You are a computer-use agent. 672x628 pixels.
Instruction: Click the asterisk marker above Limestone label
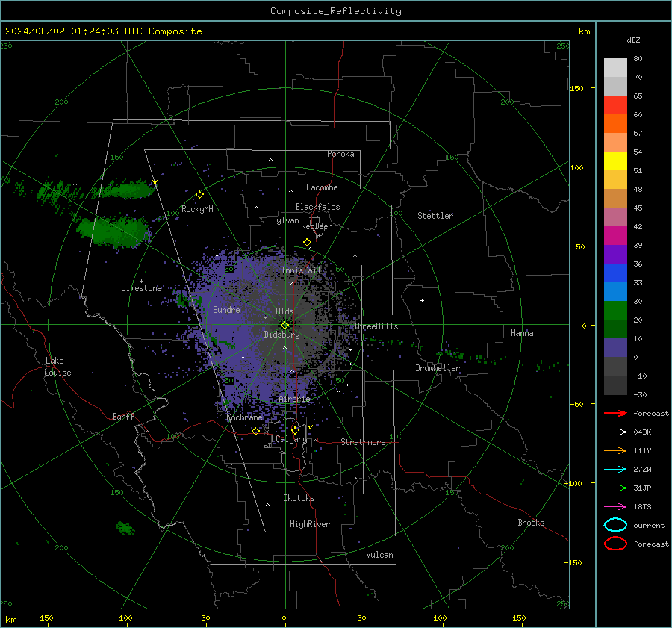141,282
